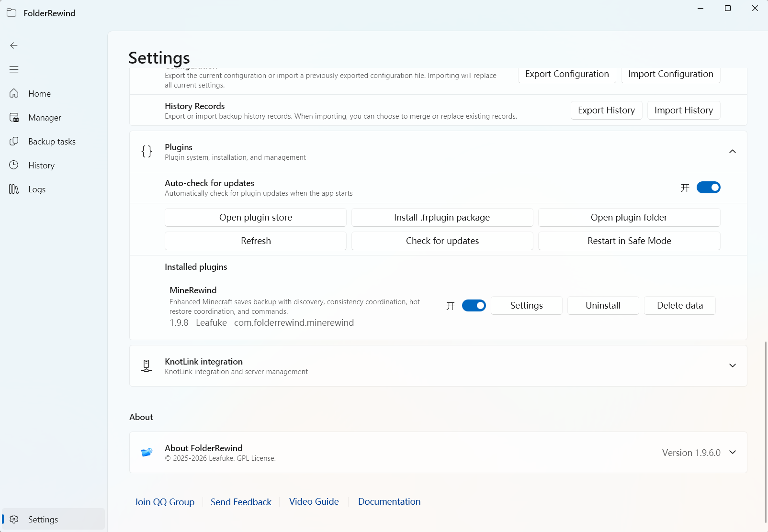Switch to the History page

(x=53, y=165)
